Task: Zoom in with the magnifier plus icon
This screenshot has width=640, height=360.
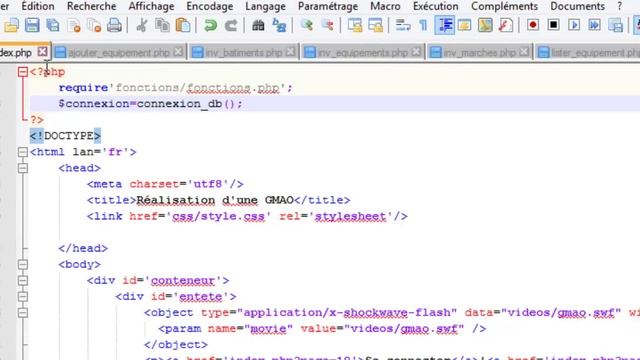Action: click(307, 25)
